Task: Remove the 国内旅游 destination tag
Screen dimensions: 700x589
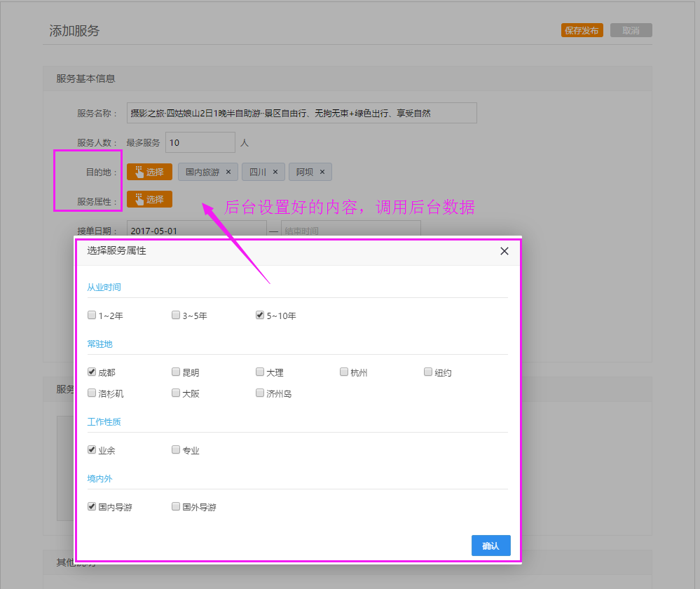Action: coord(228,172)
